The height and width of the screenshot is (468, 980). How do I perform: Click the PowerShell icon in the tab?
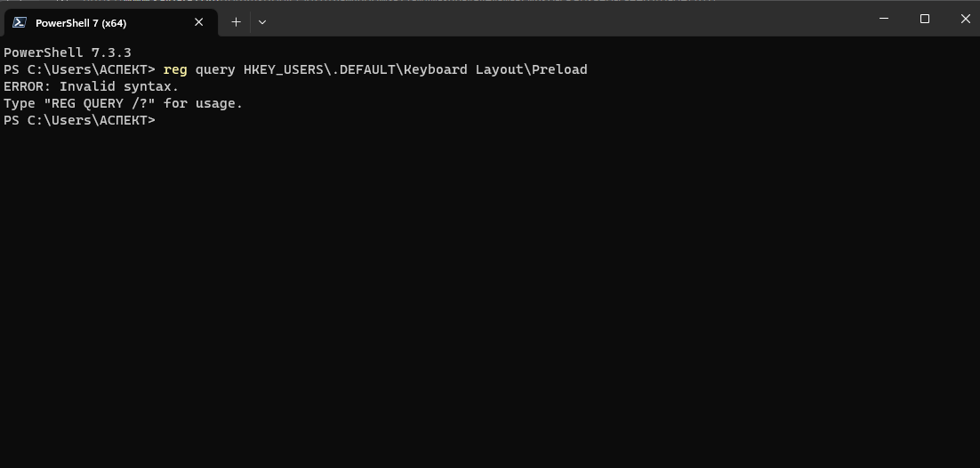20,22
